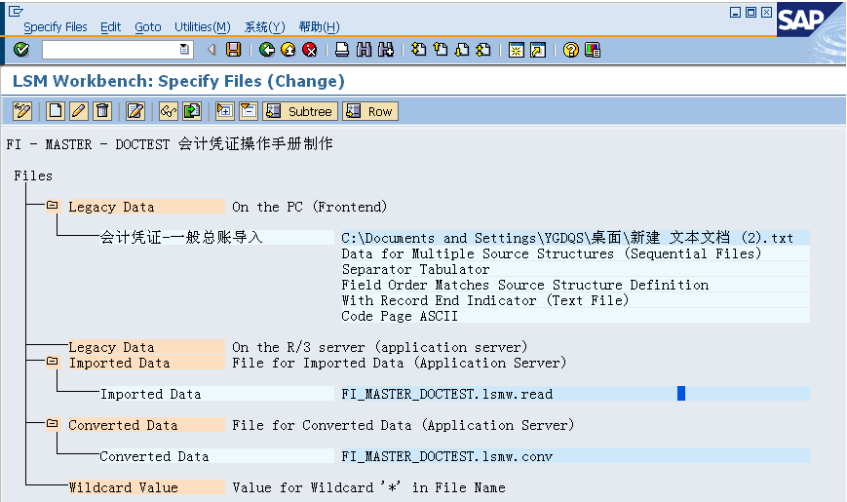Click the Generate Shortcut icon
847x502 pixels.
click(538, 50)
